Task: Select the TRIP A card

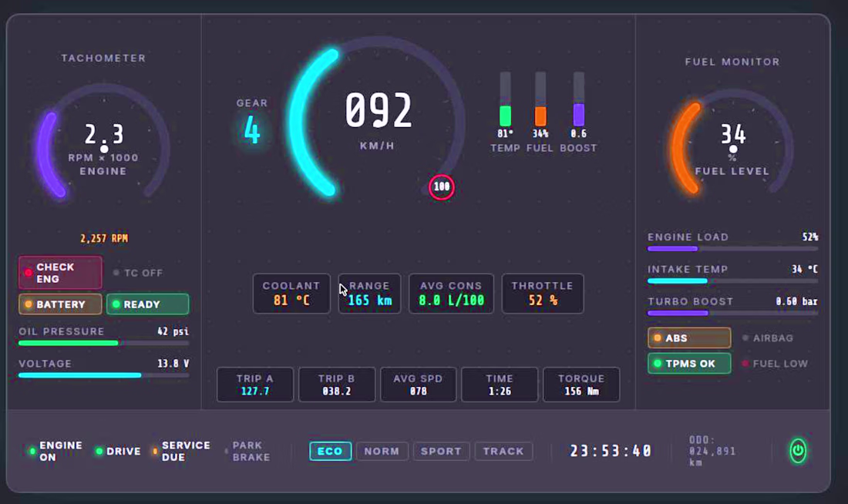Action: click(255, 385)
